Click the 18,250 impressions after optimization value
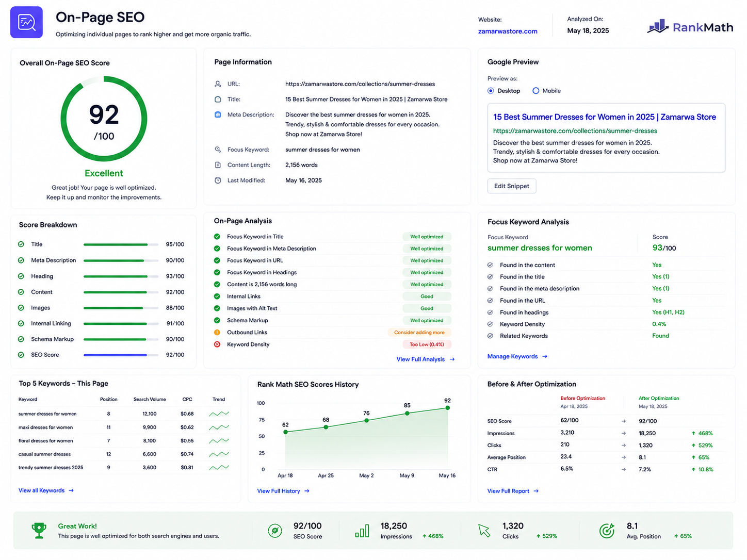Viewport: 747px width, 560px height. pos(647,434)
